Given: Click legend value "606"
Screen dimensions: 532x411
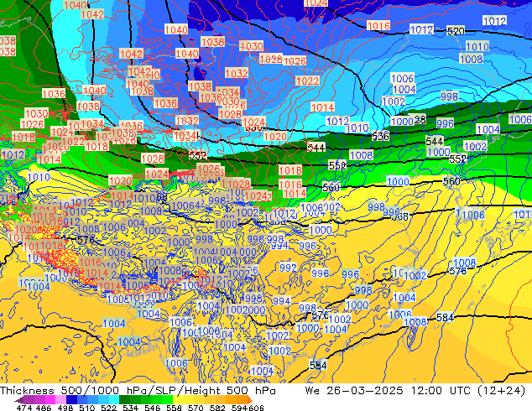Looking at the screenshot, I should point(256,408).
